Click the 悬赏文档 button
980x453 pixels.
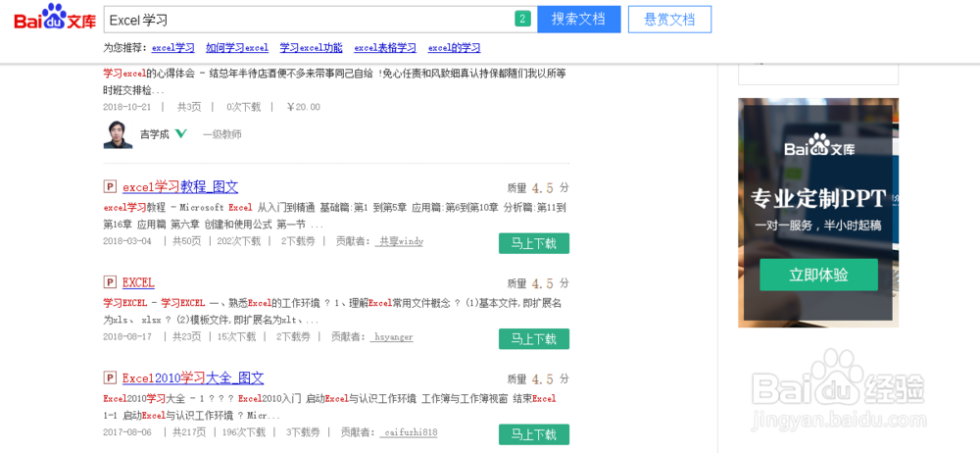pos(669,20)
